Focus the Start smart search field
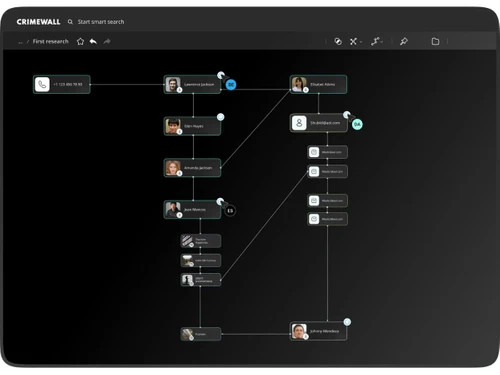This screenshot has height=375, width=500. click(101, 22)
